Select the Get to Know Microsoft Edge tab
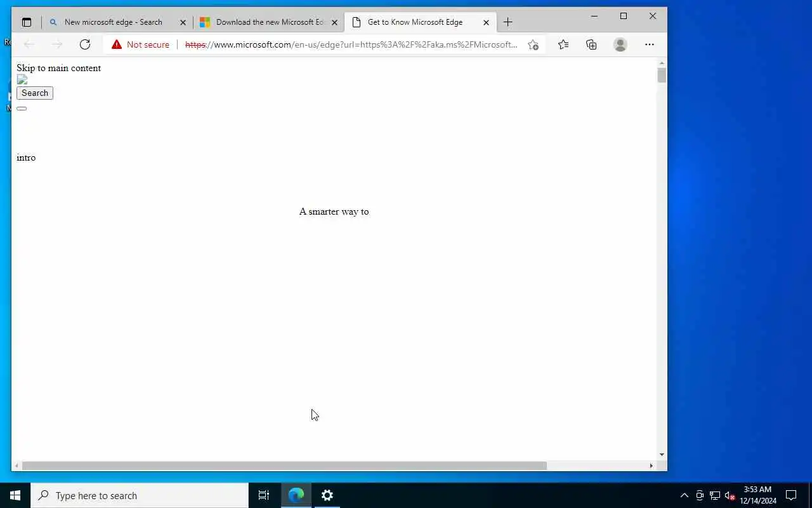 click(x=420, y=22)
